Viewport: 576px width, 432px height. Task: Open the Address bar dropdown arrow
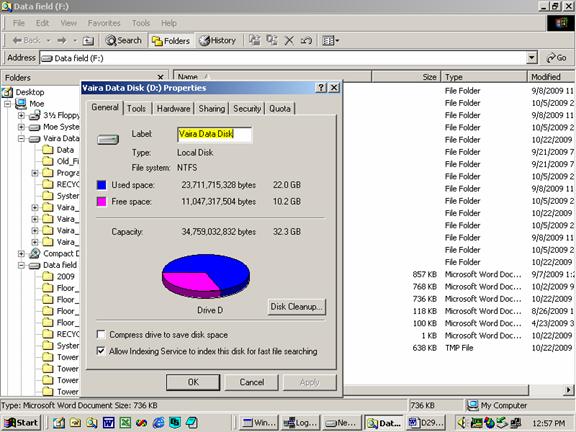pyautogui.click(x=532, y=58)
